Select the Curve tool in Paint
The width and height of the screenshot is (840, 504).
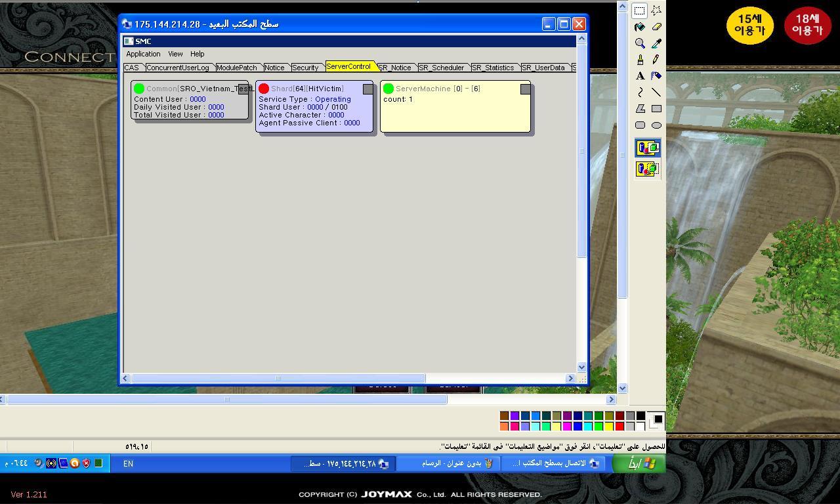[640, 93]
